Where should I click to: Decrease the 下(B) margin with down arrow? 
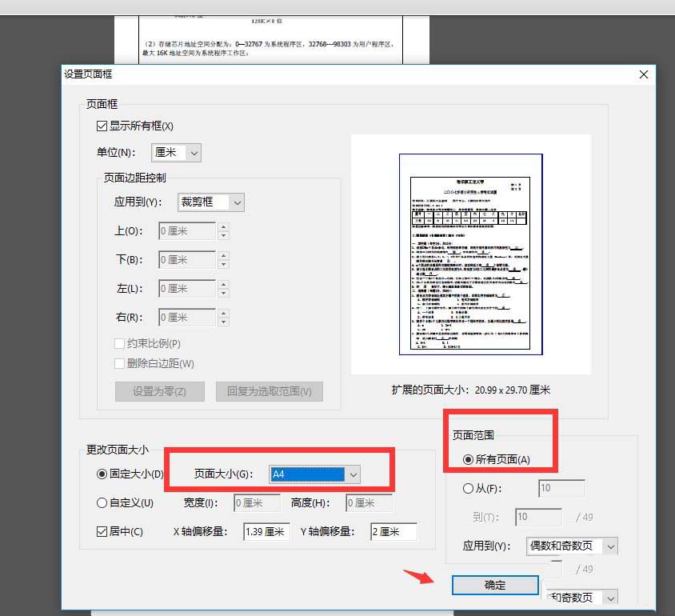click(x=223, y=264)
